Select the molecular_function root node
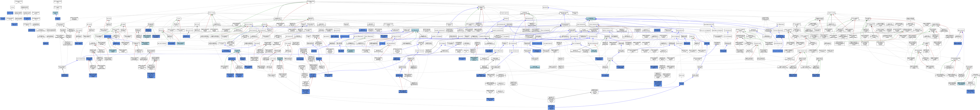 pyautogui.click(x=19, y=2)
